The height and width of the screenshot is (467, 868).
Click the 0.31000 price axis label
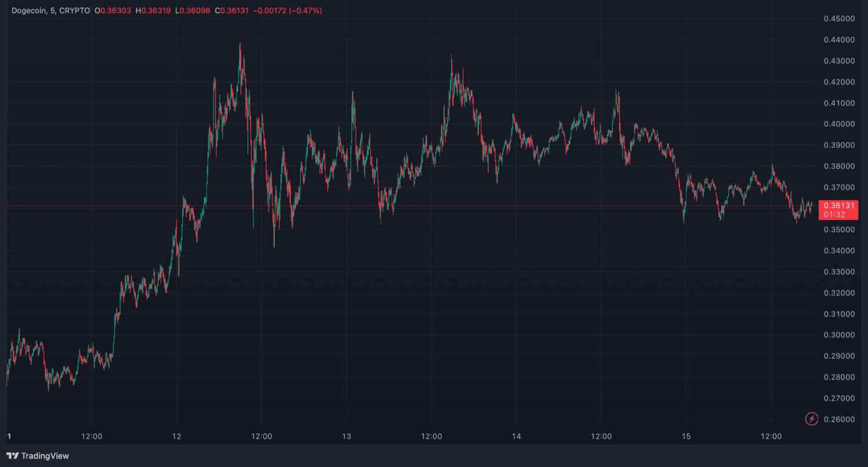(839, 314)
